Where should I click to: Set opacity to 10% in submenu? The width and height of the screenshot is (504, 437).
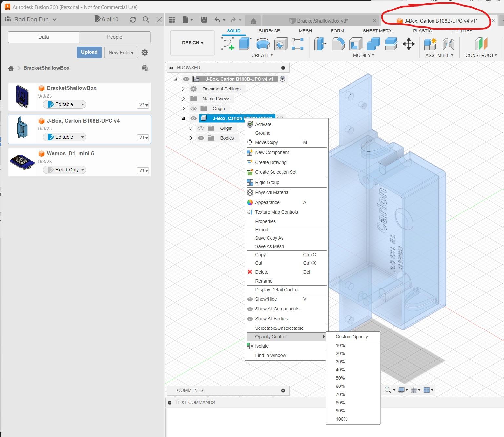point(353,345)
